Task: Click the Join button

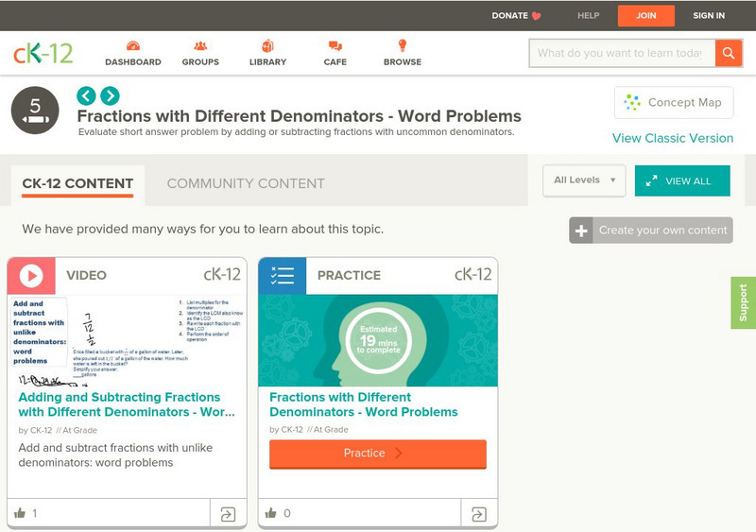Action: (645, 15)
